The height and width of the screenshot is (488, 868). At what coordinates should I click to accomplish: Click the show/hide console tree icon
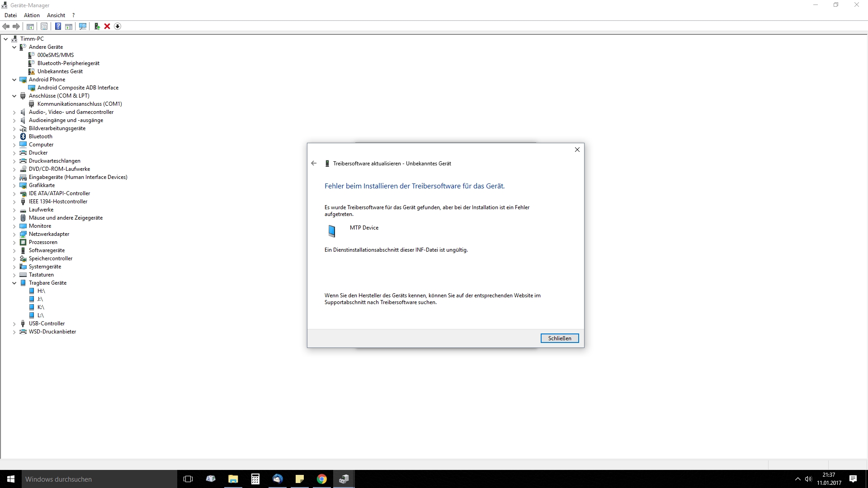[x=30, y=26]
